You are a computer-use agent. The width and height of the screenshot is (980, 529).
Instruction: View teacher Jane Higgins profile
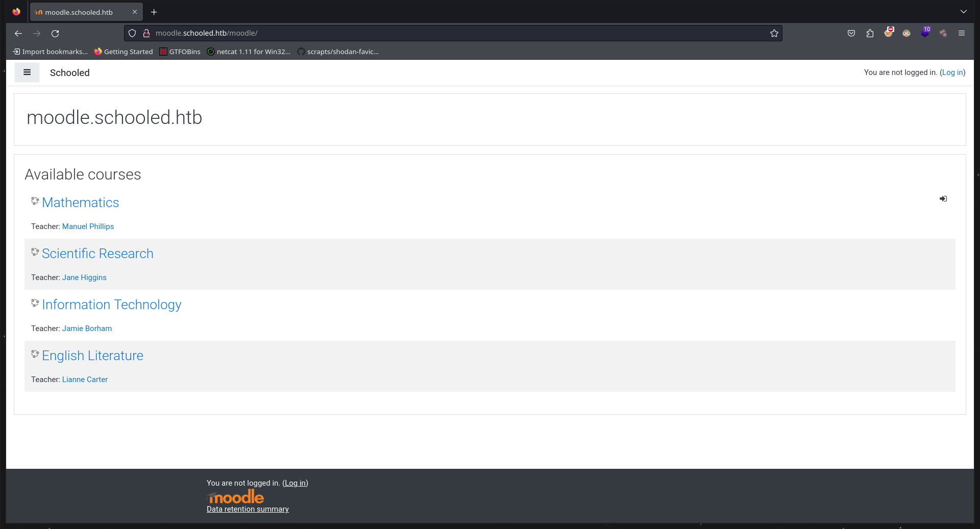[x=84, y=278]
